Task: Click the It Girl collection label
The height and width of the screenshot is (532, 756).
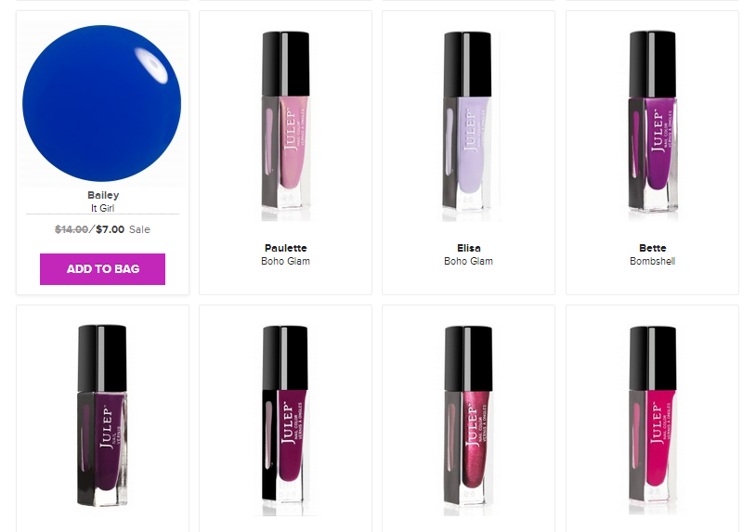Action: tap(103, 208)
